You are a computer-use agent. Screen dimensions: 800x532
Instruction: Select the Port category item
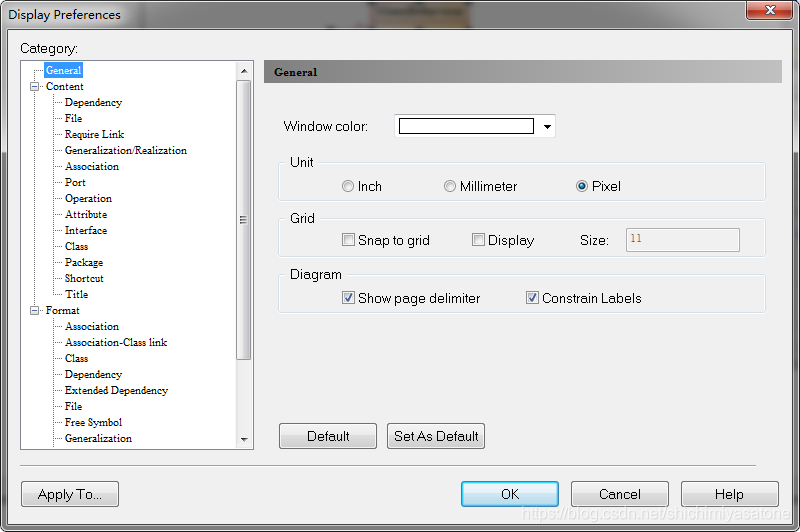click(75, 182)
